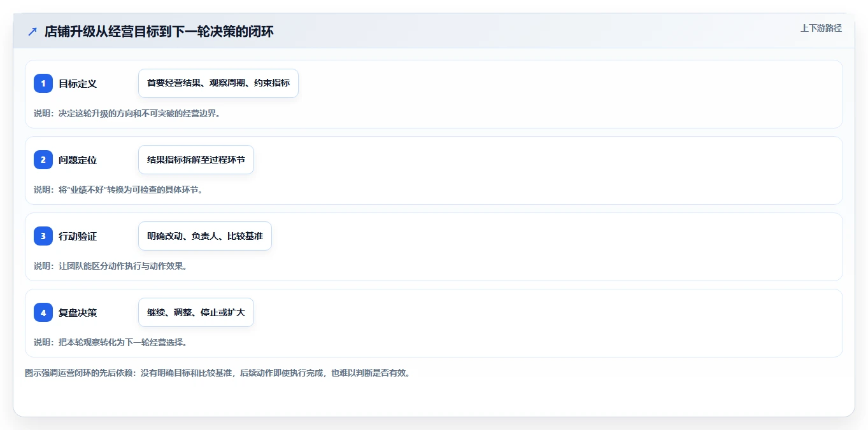
Task: Click the 复盘决策 step title
Action: 78,312
